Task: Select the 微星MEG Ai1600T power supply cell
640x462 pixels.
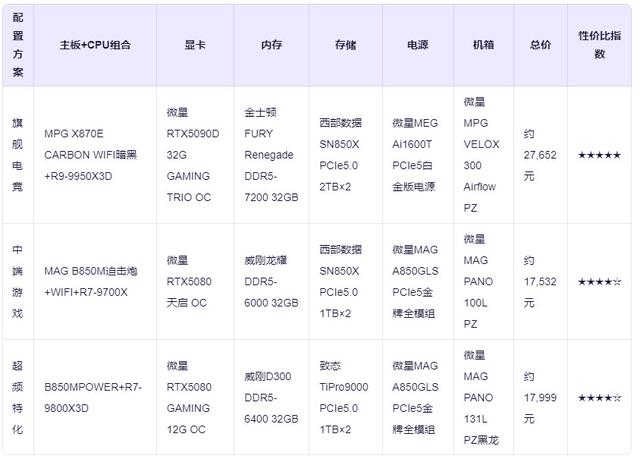Action: 418,155
